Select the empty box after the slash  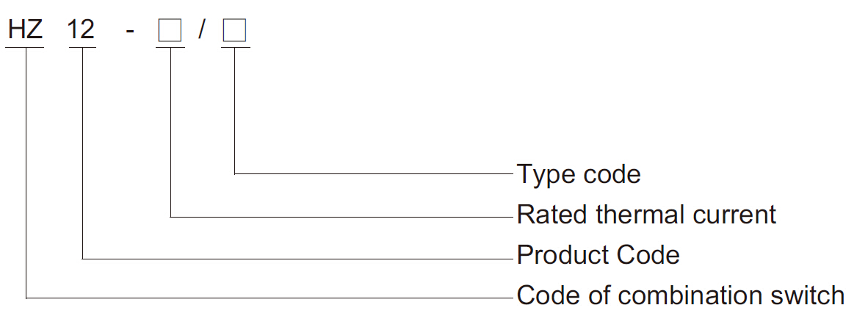(x=234, y=30)
